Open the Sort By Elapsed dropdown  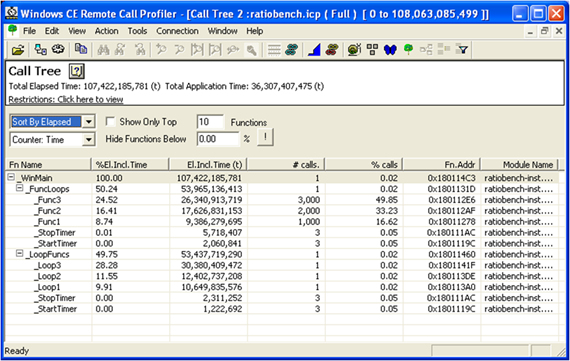[89, 122]
